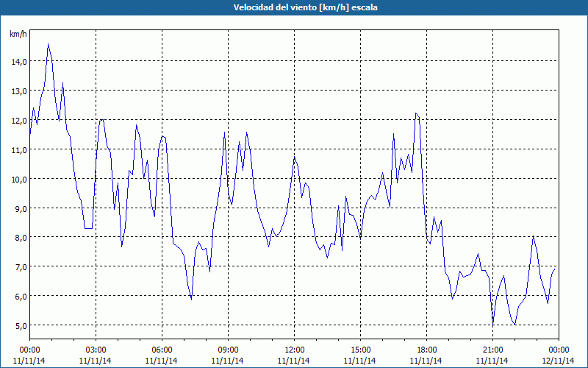Click the wind peak near 17:30
The image size is (588, 368).
click(x=416, y=113)
